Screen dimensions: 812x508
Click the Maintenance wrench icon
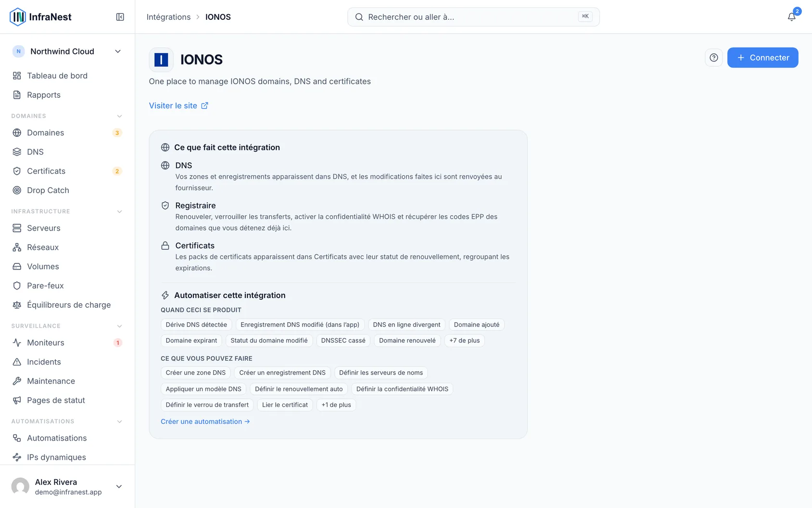(x=17, y=381)
